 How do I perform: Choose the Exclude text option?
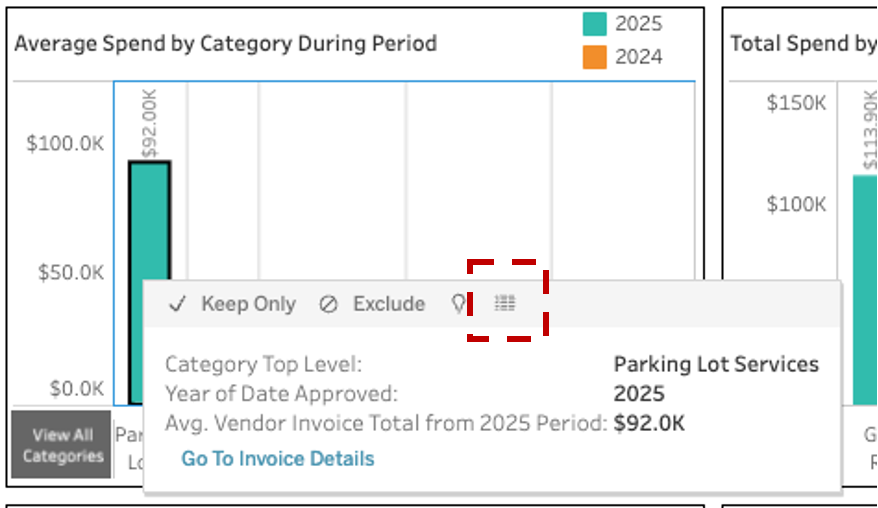389,304
